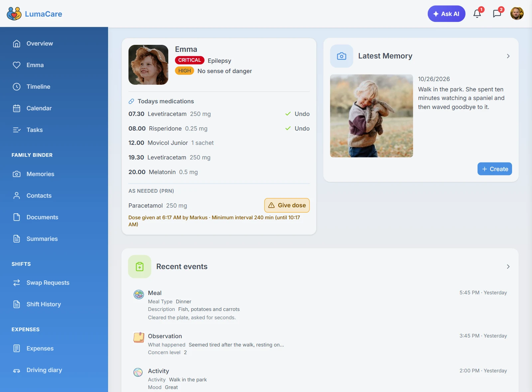Click the CRITICAL badge
This screenshot has height=392, width=532.
tap(190, 60)
